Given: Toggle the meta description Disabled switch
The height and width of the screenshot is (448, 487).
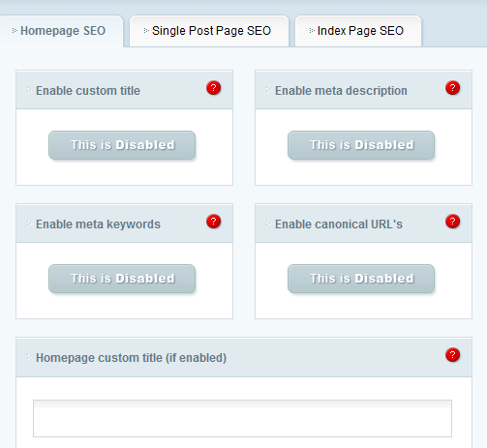Looking at the screenshot, I should [361, 145].
